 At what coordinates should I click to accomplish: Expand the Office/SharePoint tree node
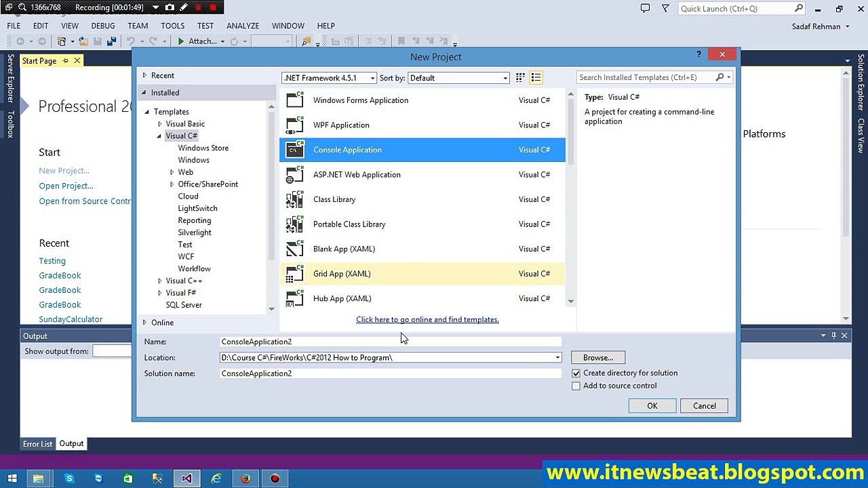(172, 184)
